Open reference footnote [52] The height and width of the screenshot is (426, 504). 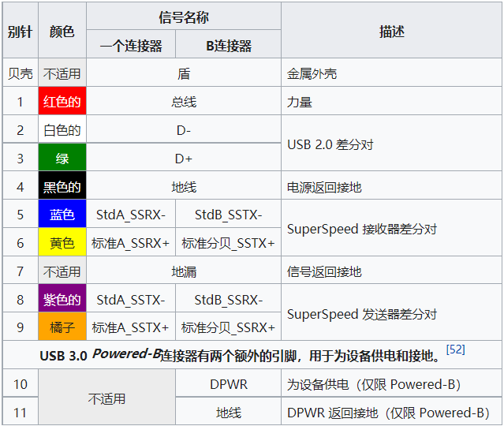point(455,349)
